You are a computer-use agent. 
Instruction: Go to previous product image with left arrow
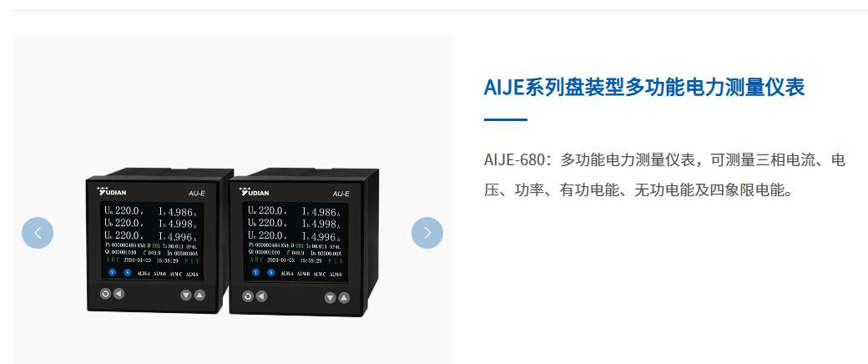tap(38, 233)
